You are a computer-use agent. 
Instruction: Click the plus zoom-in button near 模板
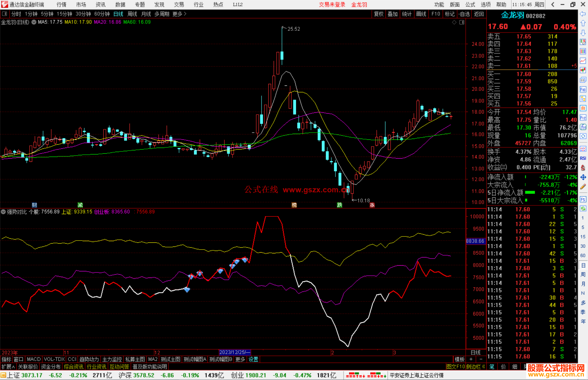coord(471,359)
